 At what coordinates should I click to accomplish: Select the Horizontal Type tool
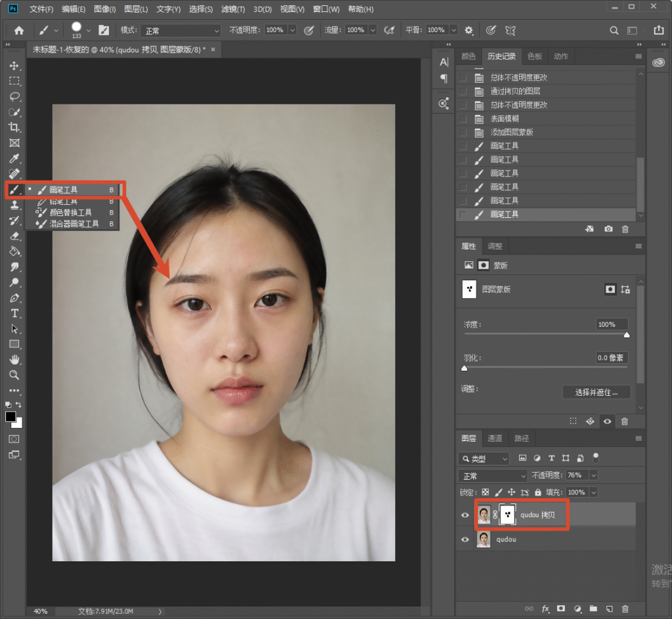click(x=14, y=313)
